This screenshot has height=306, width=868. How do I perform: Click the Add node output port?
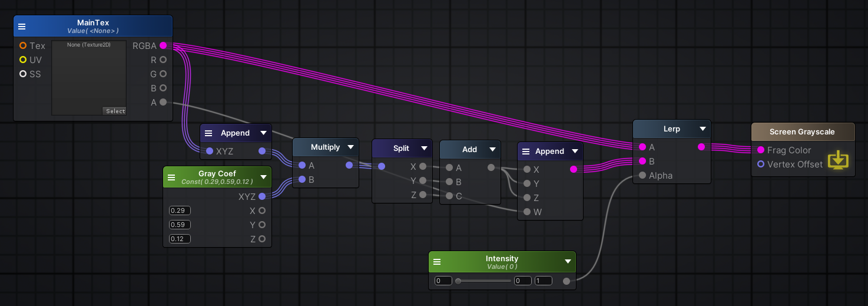click(491, 167)
